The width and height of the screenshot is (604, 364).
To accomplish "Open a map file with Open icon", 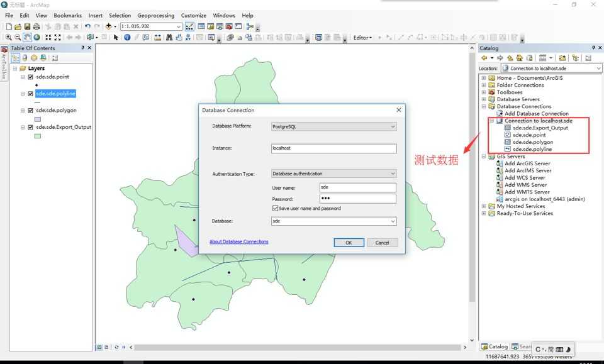I will [18, 26].
